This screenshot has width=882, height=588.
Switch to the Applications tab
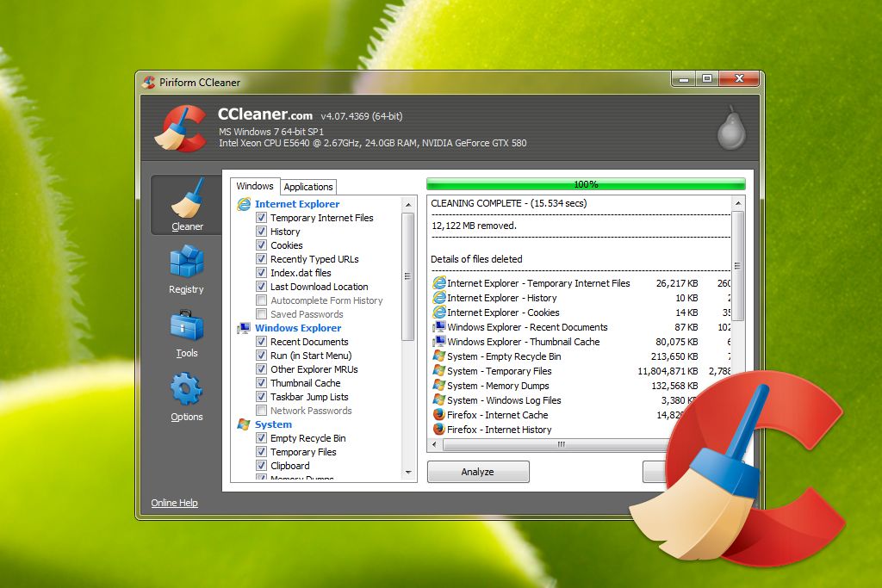(308, 187)
